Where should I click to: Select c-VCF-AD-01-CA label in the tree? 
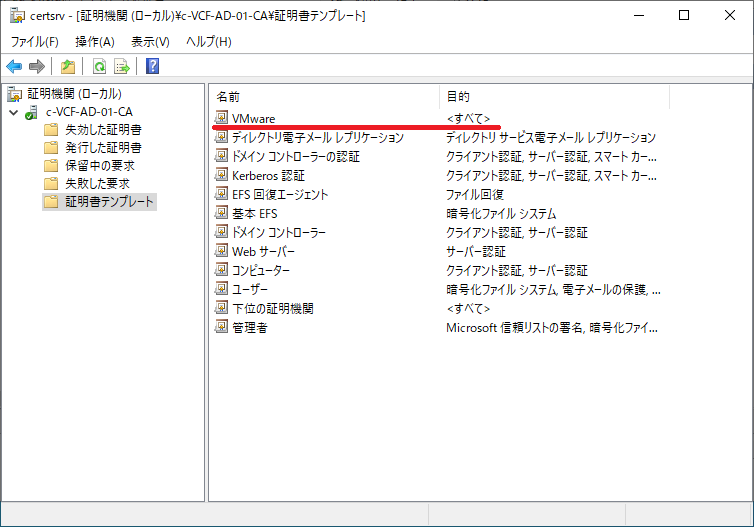point(89,112)
